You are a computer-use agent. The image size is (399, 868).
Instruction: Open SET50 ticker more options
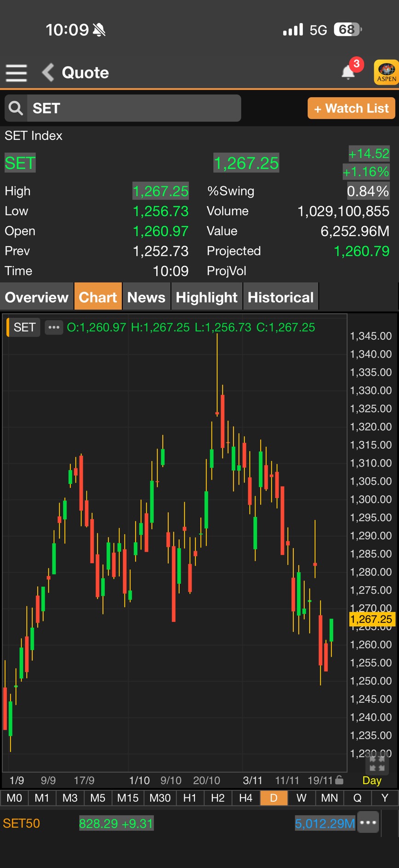pyautogui.click(x=369, y=822)
